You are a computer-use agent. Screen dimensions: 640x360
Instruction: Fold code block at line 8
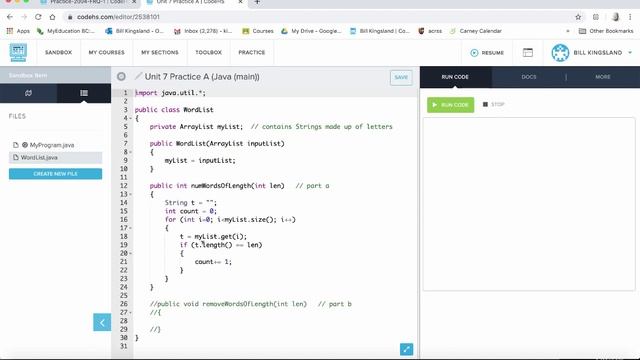130,152
